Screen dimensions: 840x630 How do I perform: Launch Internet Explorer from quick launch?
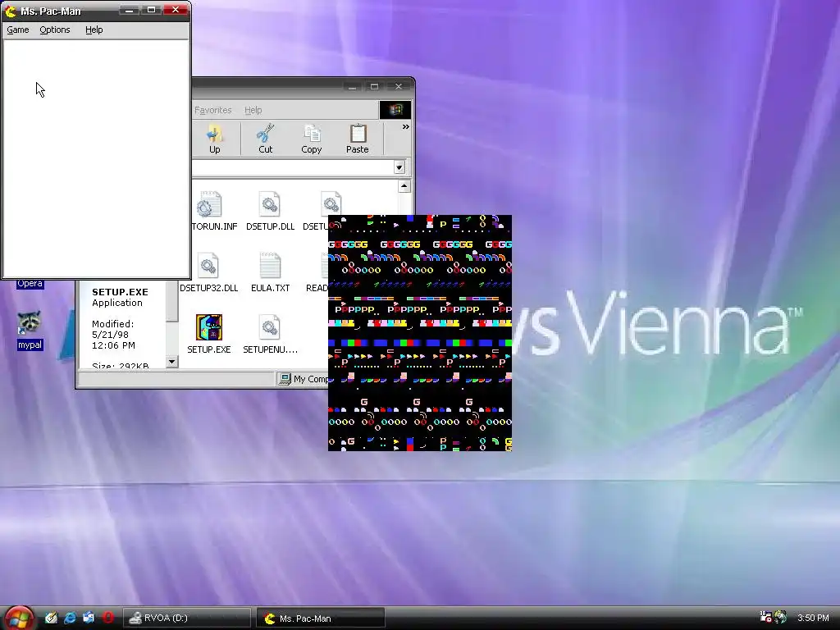[x=71, y=618]
